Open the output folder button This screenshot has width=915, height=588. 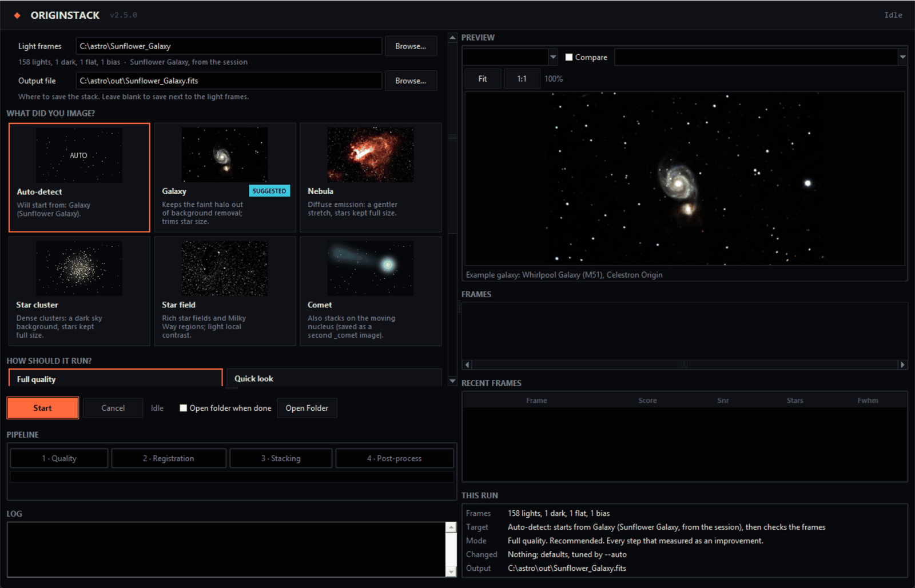point(307,408)
